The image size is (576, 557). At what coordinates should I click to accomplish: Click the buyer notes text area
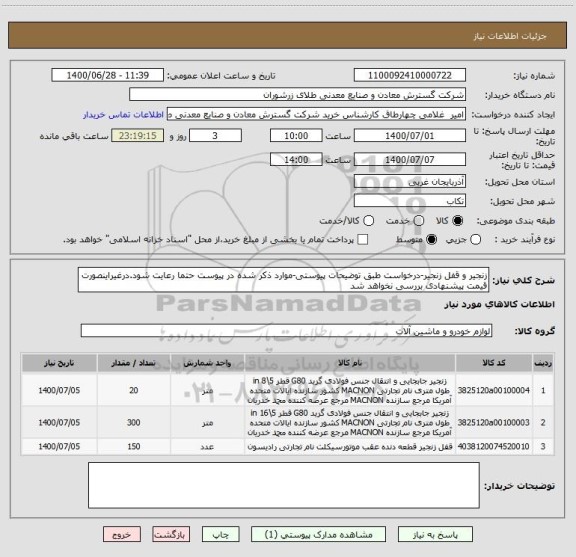pyautogui.click(x=284, y=485)
